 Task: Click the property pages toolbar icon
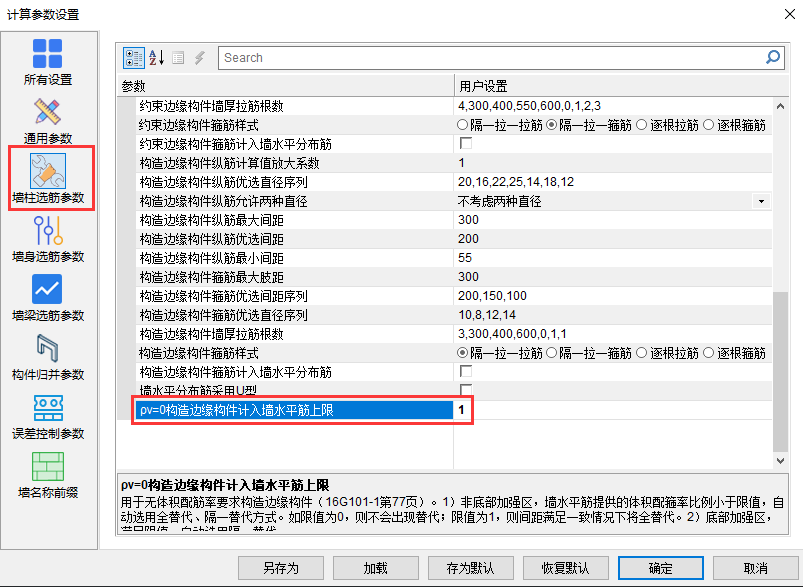178,58
